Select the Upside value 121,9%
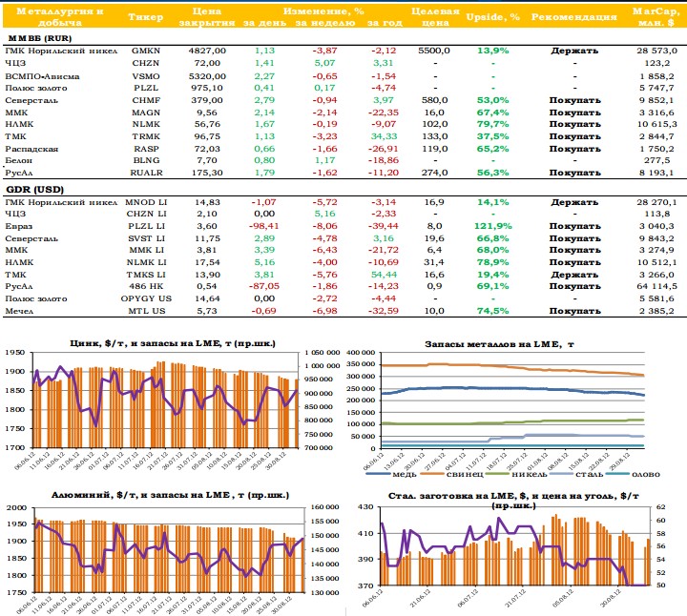687x616 pixels. pos(493,226)
